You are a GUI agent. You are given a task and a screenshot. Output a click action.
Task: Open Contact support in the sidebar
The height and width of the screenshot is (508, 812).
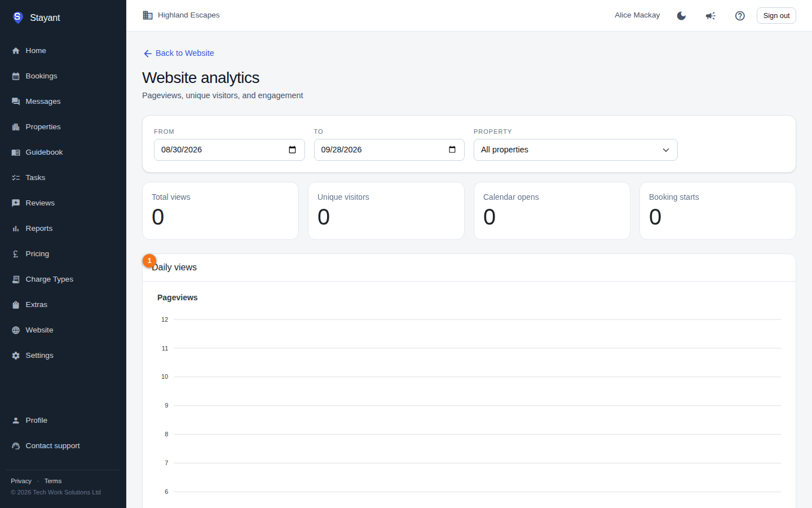[x=63, y=446]
